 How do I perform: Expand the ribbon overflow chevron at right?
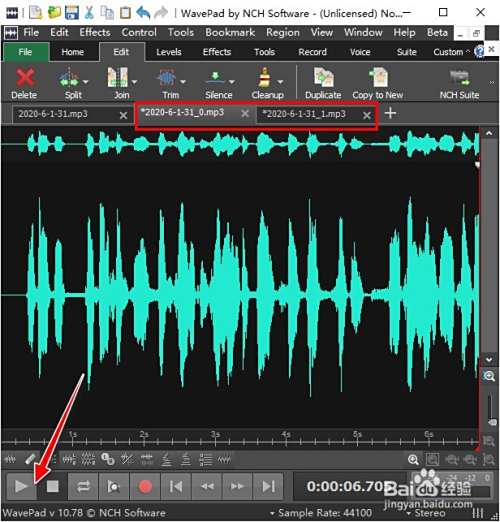point(492,82)
